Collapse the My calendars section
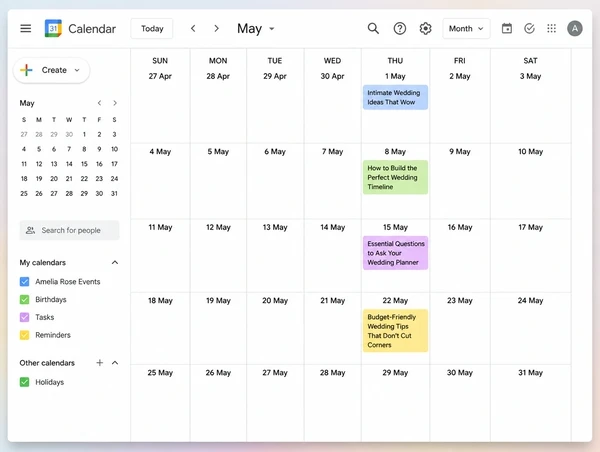The image size is (600, 452). coord(115,263)
